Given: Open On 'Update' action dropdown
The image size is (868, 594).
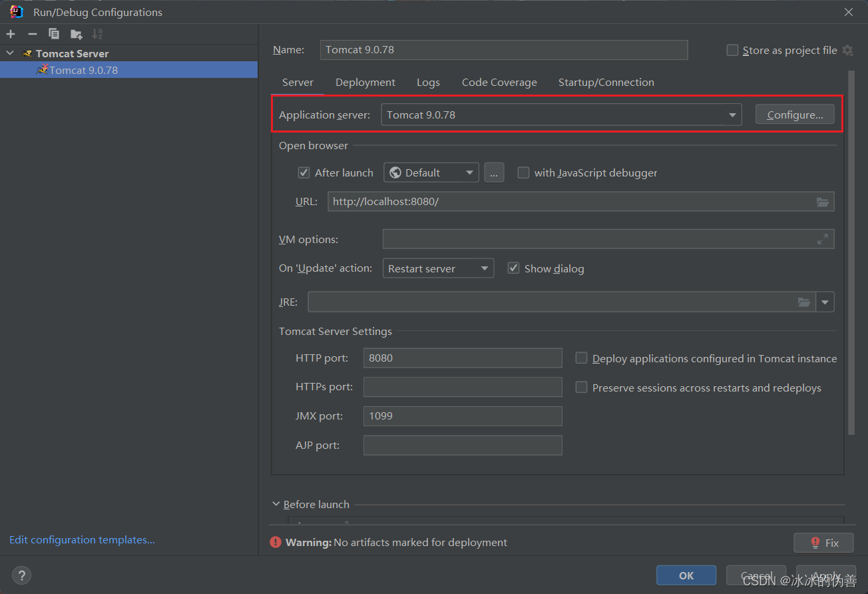Looking at the screenshot, I should tap(439, 268).
